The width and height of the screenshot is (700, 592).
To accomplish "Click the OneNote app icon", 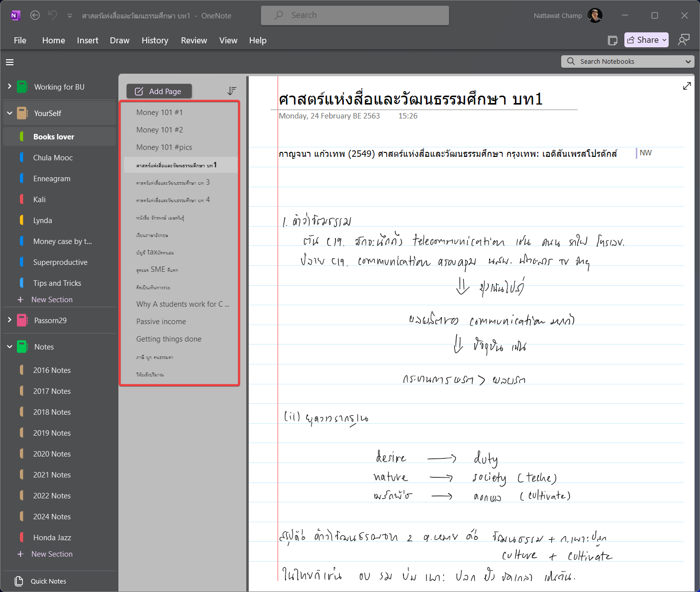I will (x=15, y=15).
